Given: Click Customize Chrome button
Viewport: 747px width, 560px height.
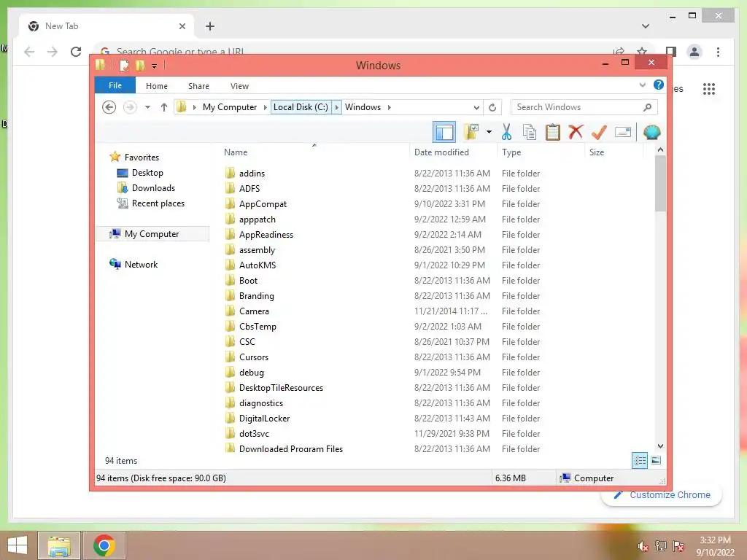Looking at the screenshot, I should 662,495.
